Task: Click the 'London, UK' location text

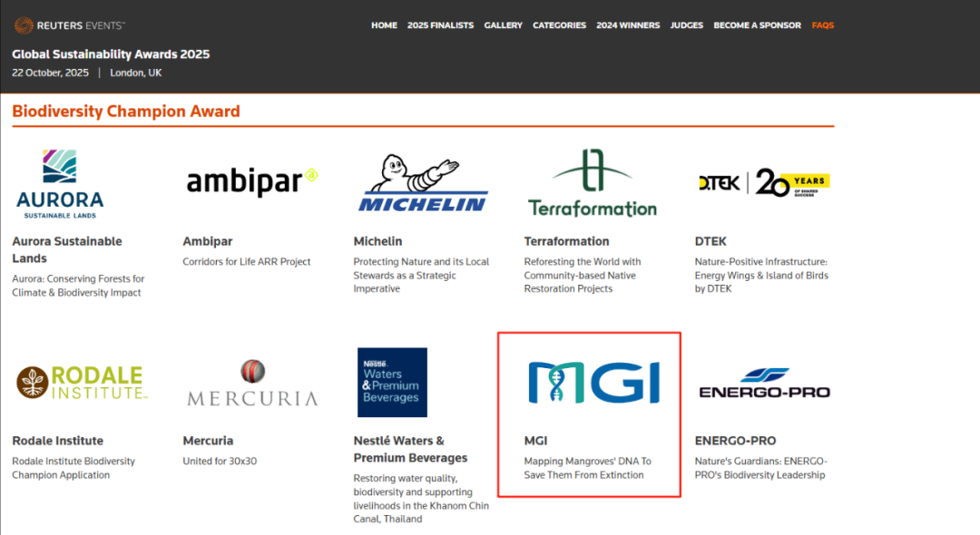Action: [x=135, y=73]
